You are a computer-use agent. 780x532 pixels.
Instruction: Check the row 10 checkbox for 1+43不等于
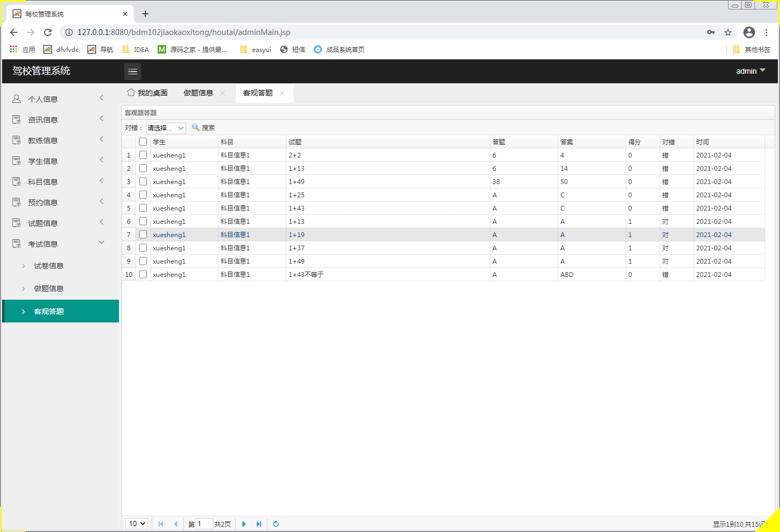point(143,274)
